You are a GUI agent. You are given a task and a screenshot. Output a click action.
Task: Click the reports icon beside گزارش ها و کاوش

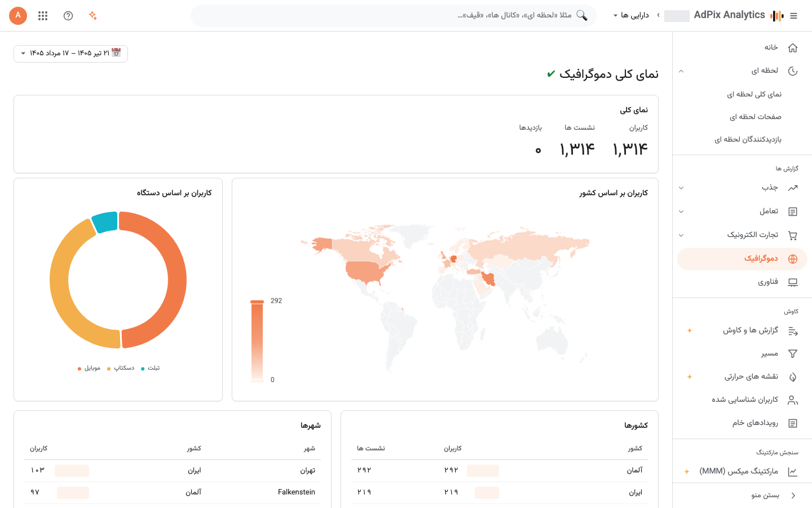click(x=793, y=331)
